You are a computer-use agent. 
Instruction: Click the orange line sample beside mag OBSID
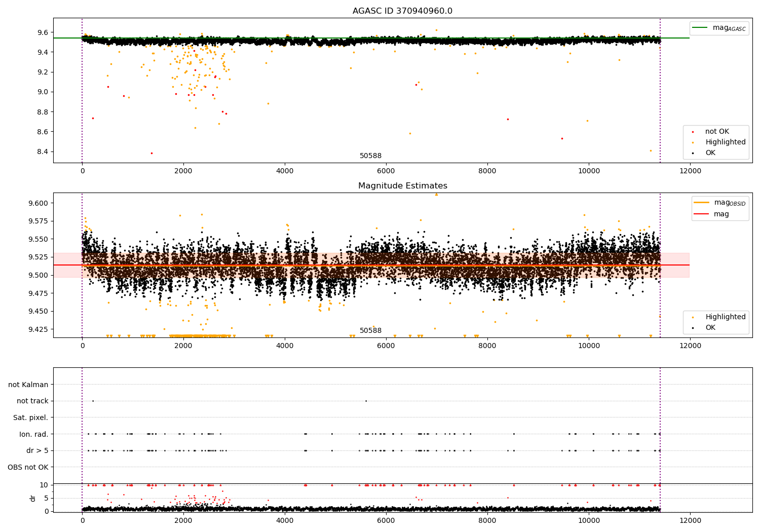coord(702,203)
